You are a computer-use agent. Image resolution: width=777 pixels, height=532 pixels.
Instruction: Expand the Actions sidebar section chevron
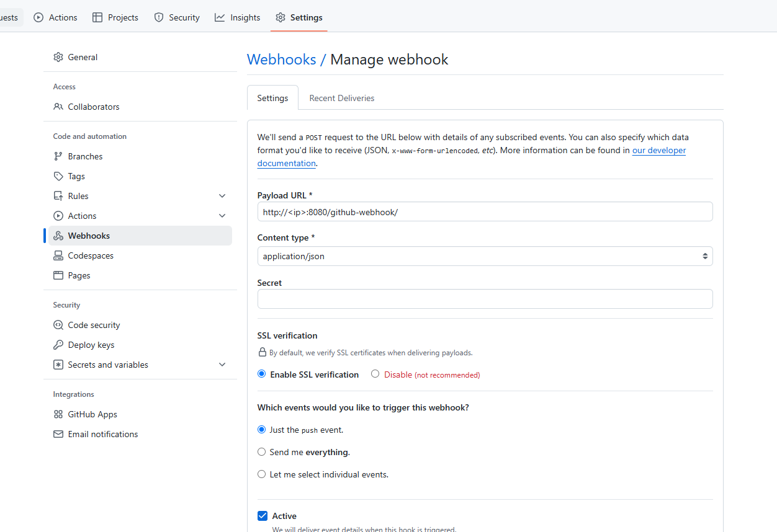(222, 216)
